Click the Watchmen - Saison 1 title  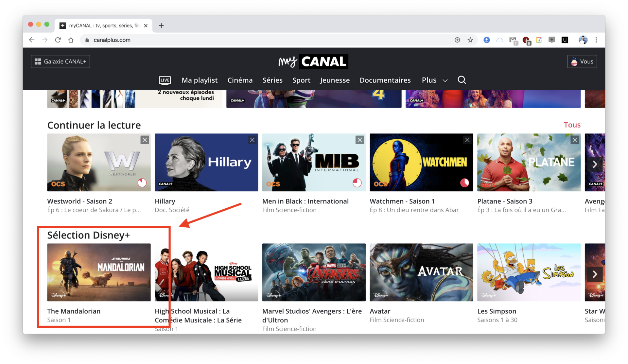[402, 201]
